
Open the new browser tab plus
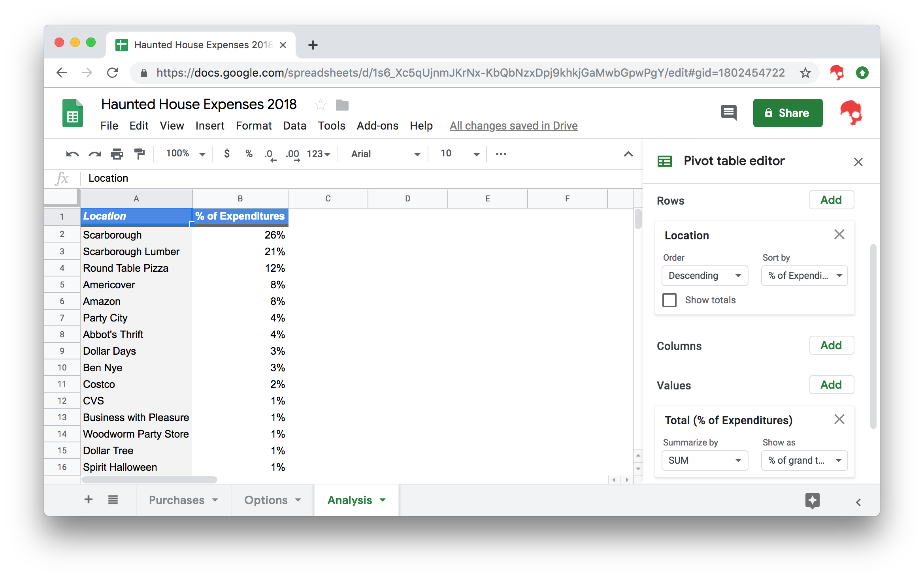click(x=313, y=45)
